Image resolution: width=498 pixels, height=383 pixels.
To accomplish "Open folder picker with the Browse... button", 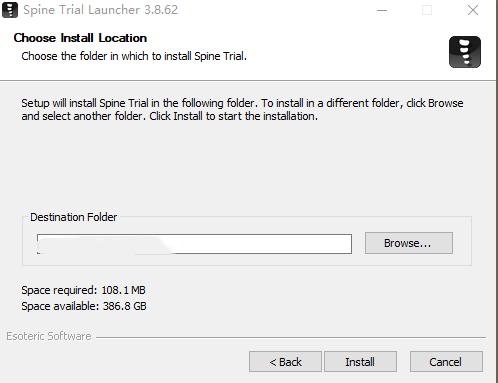I will pos(409,243).
